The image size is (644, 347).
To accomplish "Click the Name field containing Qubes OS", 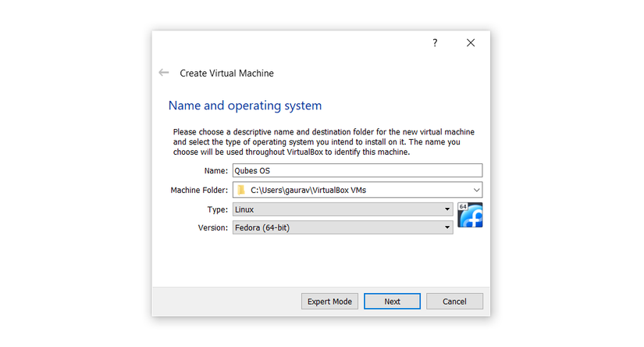I will (x=358, y=170).
